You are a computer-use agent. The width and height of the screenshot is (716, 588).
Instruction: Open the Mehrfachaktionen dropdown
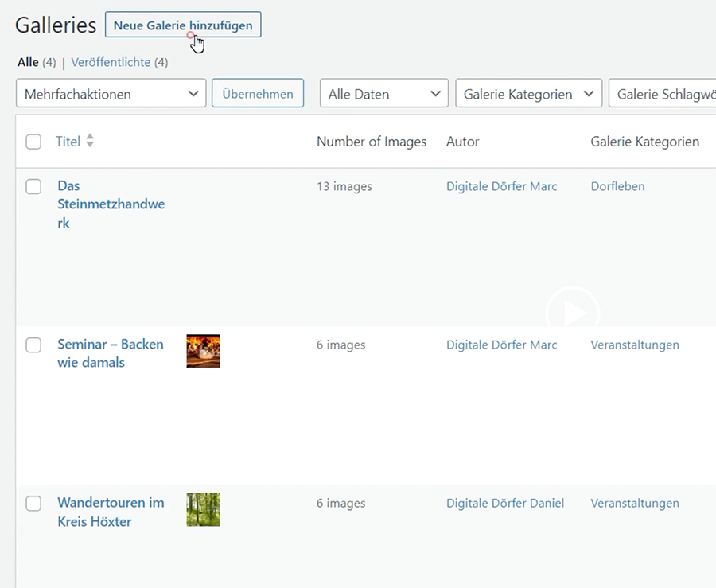(111, 94)
